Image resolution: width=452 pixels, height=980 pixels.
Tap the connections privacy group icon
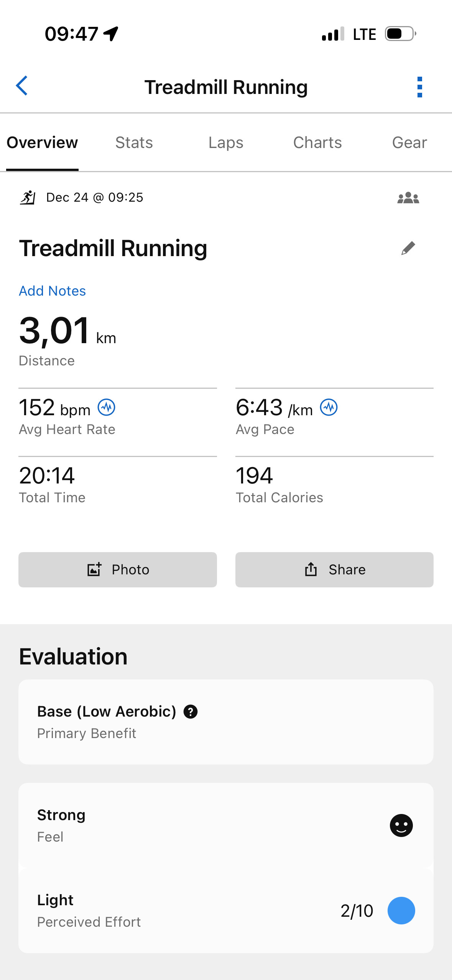(408, 198)
